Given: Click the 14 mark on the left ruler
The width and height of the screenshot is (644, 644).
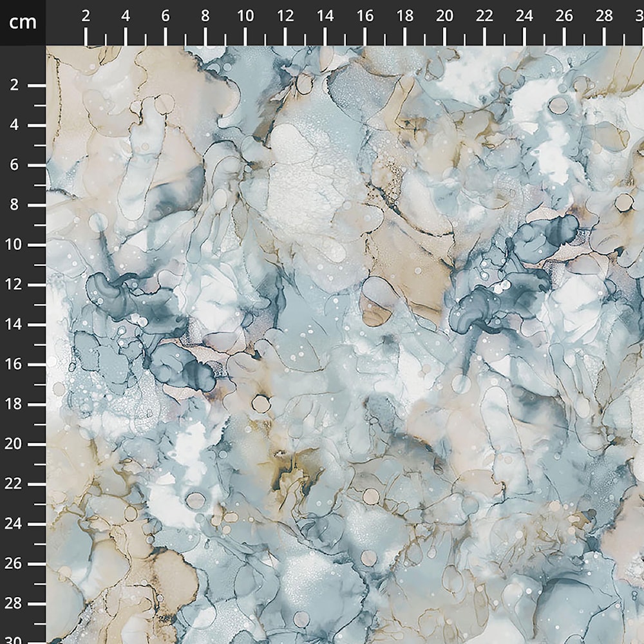Looking at the screenshot, I should pos(13,325).
